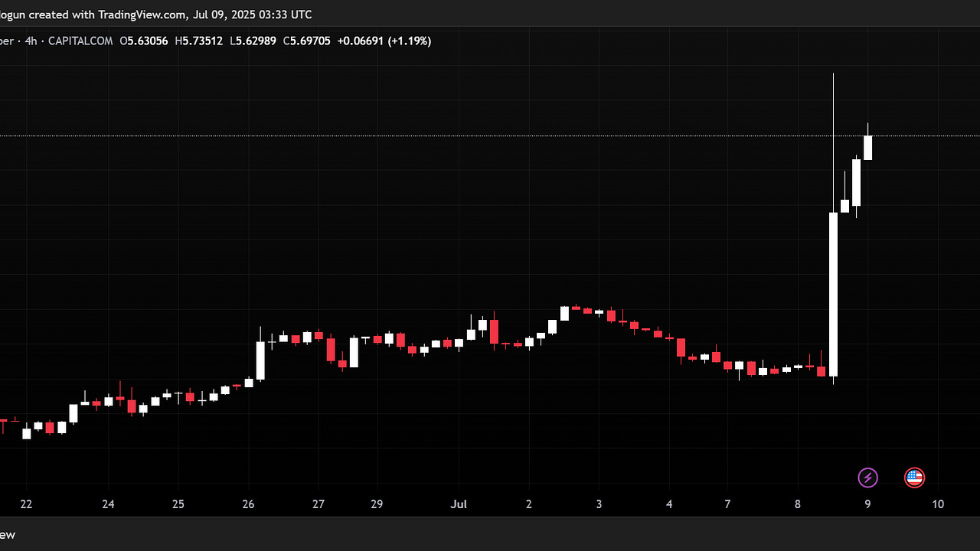
Task: Click the TradingView.com creation timestamp header
Action: point(156,15)
